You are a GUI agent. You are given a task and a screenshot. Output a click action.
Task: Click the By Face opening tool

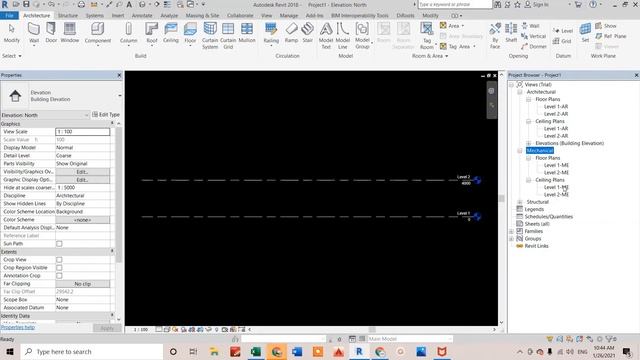(x=495, y=36)
